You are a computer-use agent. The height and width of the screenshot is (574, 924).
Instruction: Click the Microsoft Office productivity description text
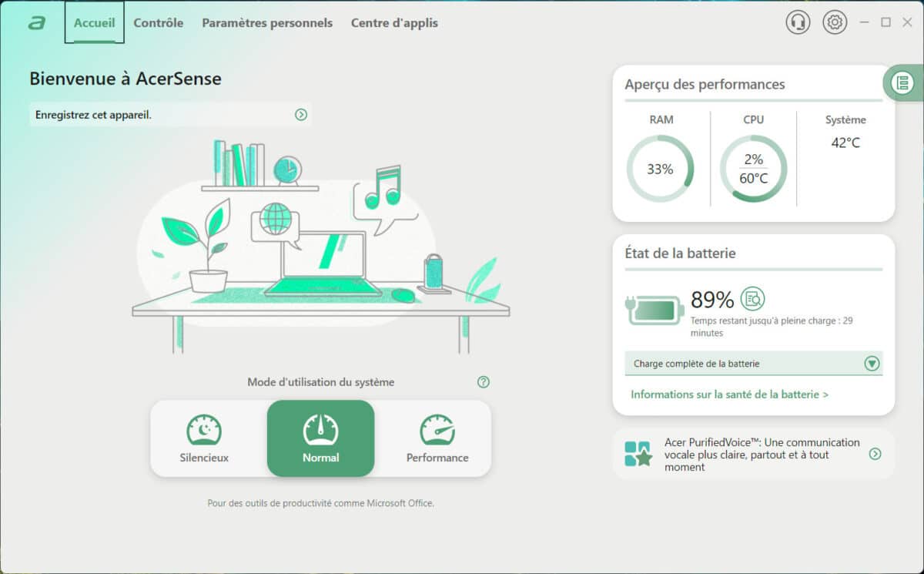(320, 503)
